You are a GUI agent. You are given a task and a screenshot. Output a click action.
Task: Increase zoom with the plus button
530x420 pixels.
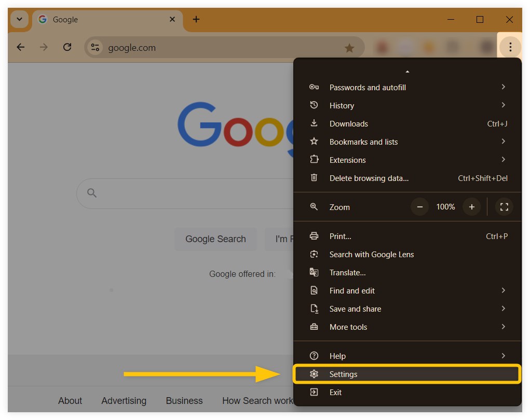coord(471,206)
